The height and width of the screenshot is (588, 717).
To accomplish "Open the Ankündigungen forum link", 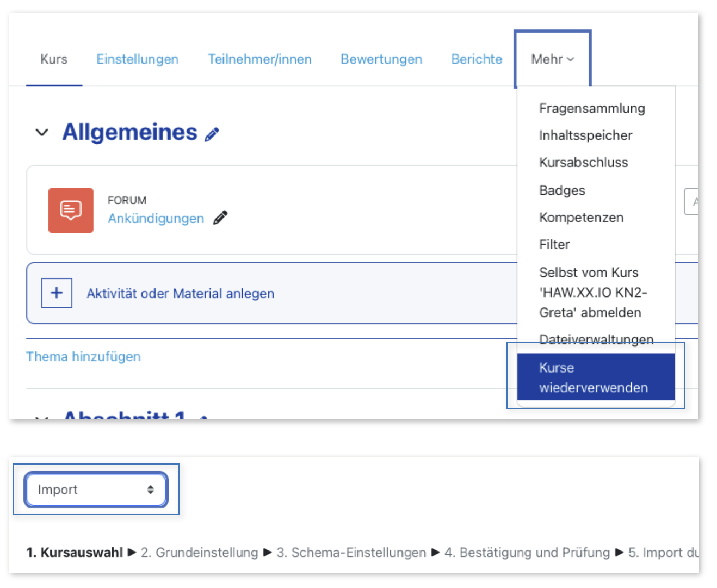I will coord(156,219).
